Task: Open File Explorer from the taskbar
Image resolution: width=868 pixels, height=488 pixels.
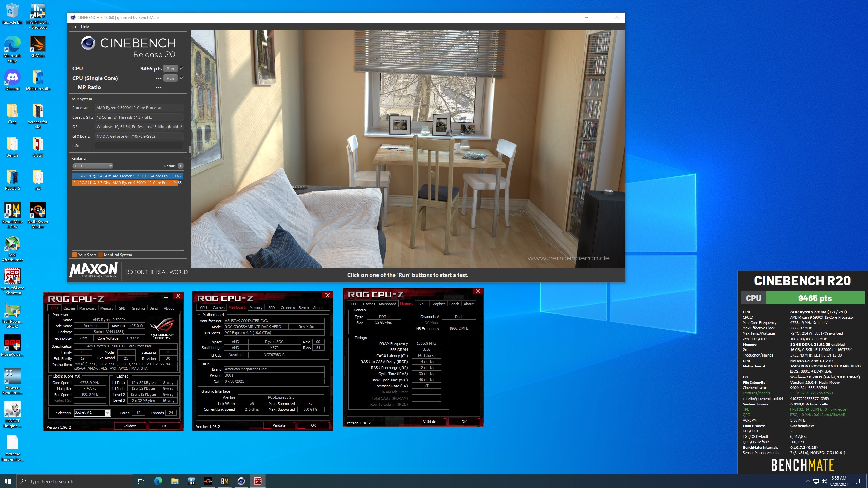Action: click(x=175, y=481)
